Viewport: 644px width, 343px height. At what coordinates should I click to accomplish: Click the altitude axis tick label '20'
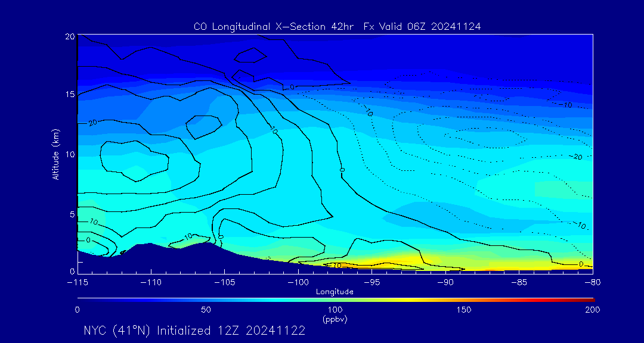[x=70, y=36]
